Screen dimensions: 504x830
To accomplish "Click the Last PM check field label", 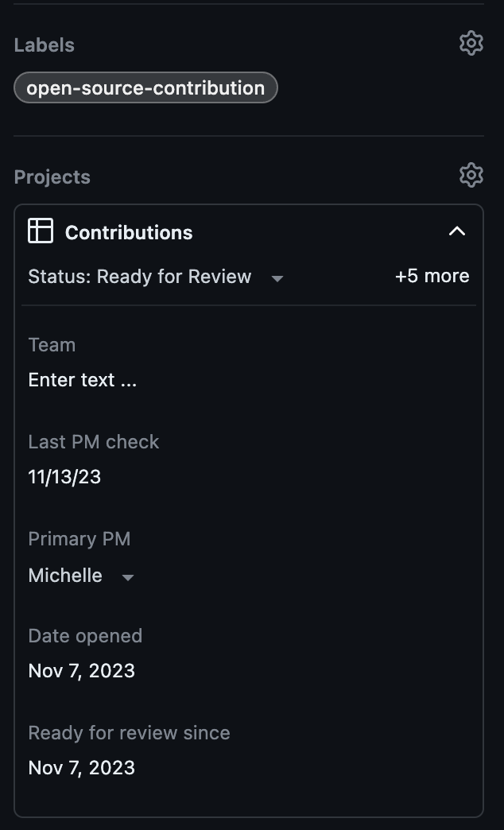I will [x=93, y=441].
